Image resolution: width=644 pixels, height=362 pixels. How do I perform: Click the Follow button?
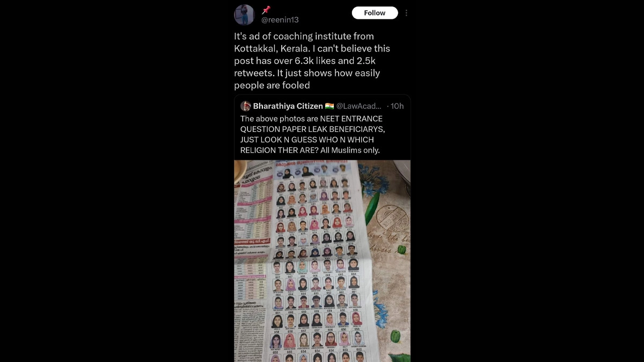(x=375, y=13)
